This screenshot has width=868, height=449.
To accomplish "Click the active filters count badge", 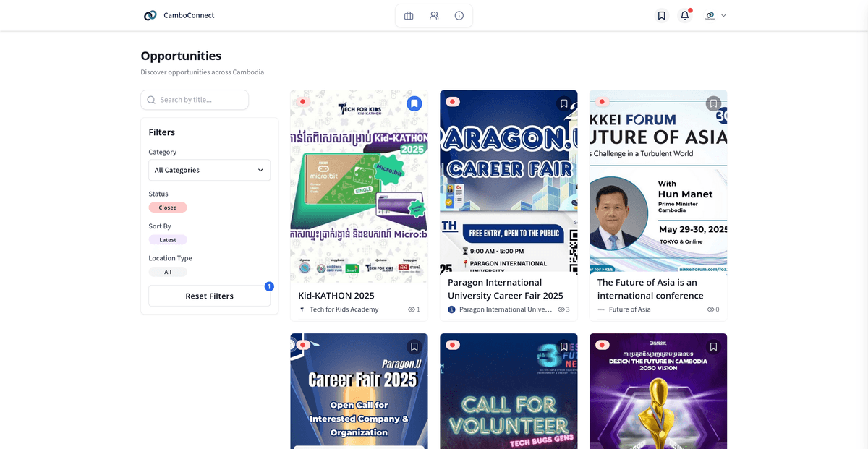I will coord(269,286).
